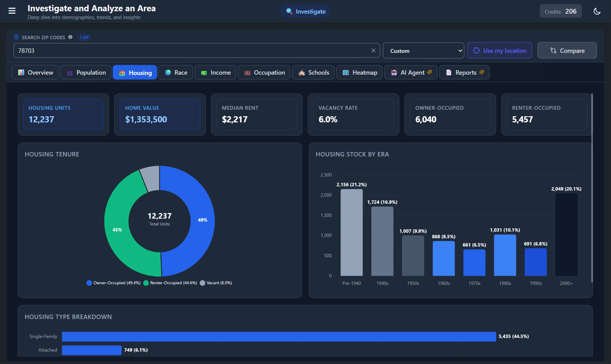Open the hamburger menu
The height and width of the screenshot is (364, 611).
pyautogui.click(x=12, y=11)
